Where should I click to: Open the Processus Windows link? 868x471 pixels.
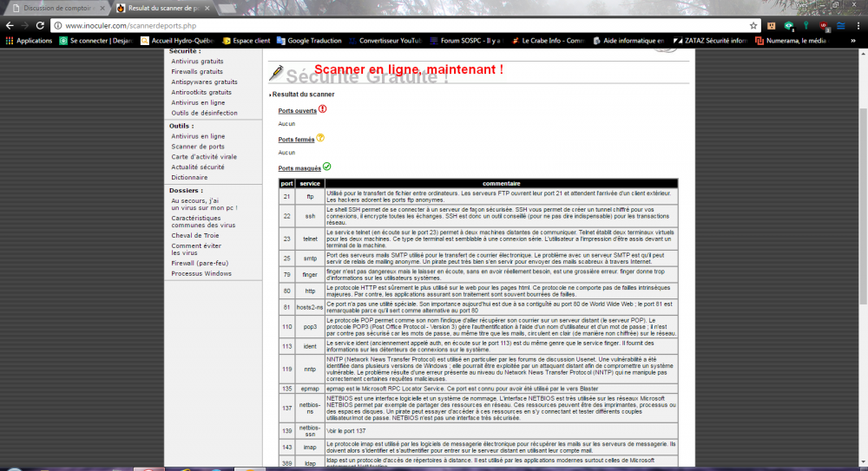(201, 273)
